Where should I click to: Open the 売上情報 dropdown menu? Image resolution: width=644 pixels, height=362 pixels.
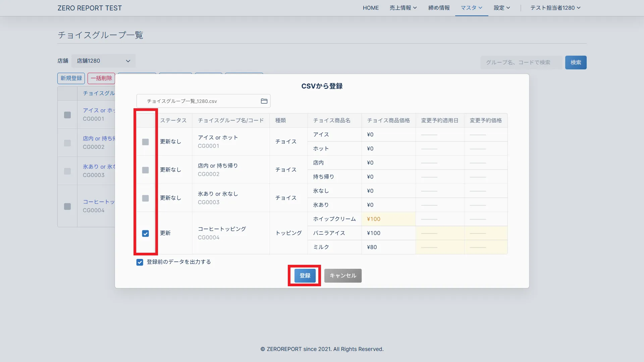point(403,8)
